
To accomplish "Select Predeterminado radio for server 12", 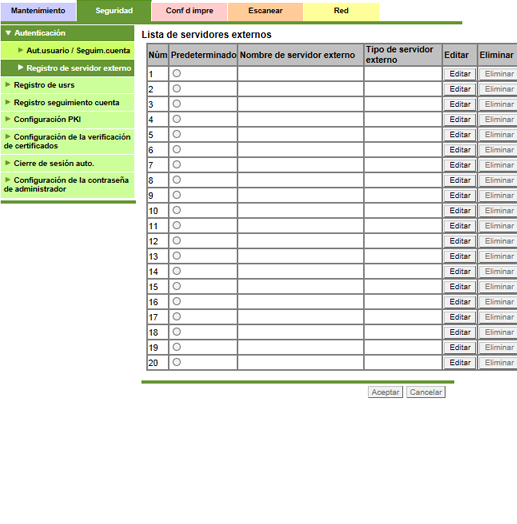I will (177, 240).
